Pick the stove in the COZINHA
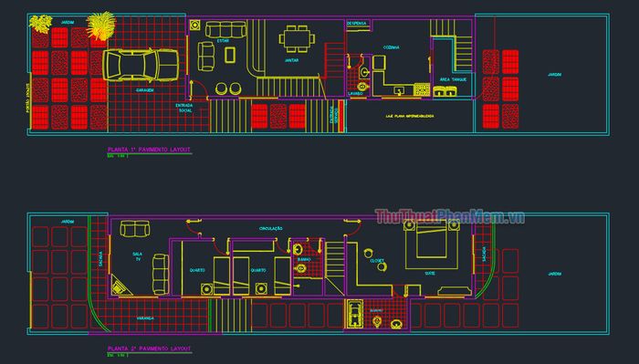 tap(422, 88)
